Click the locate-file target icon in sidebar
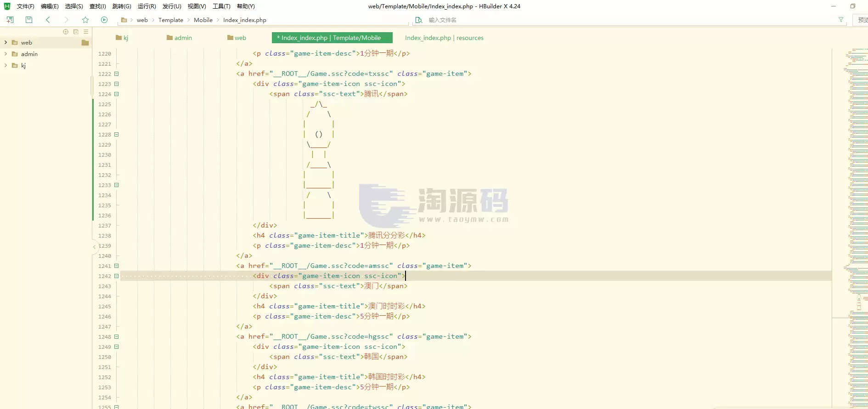This screenshot has height=409, width=868. pos(66,32)
